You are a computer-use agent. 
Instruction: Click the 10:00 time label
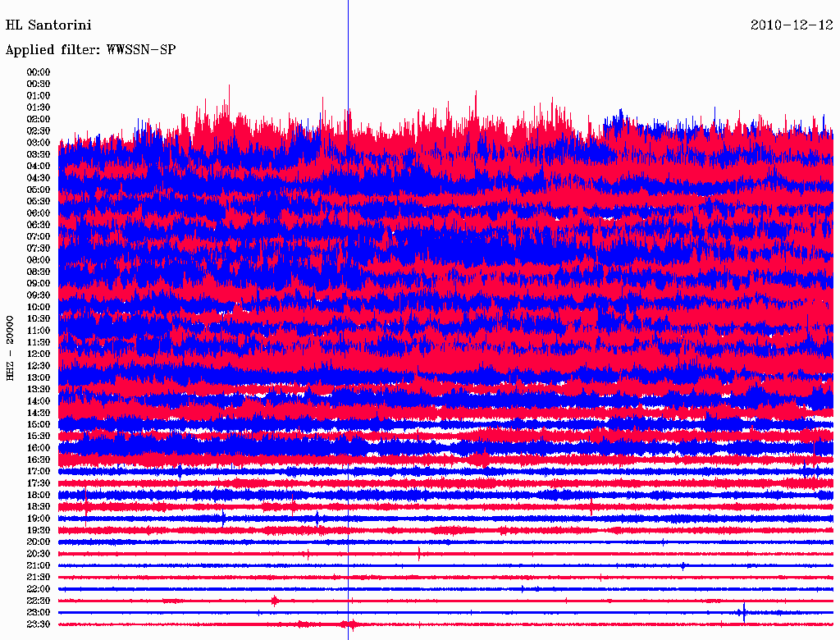coord(39,307)
